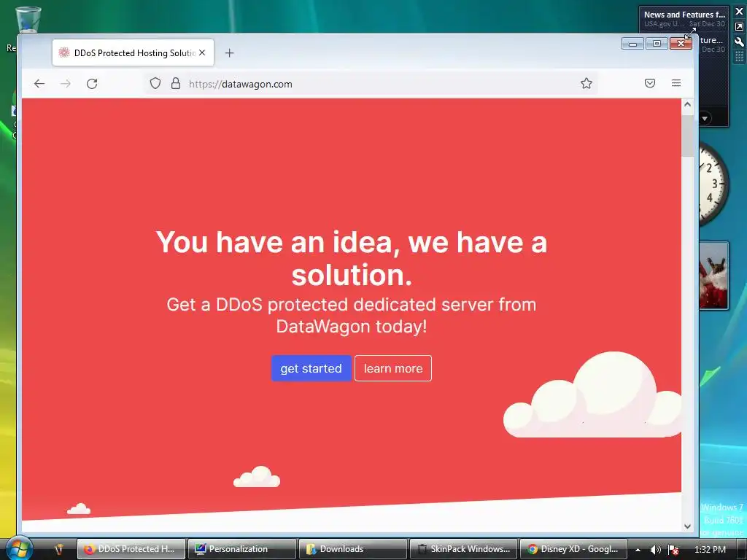Click the vertical scrollbar thumb
Image resolution: width=747 pixels, height=560 pixels.
(x=687, y=135)
